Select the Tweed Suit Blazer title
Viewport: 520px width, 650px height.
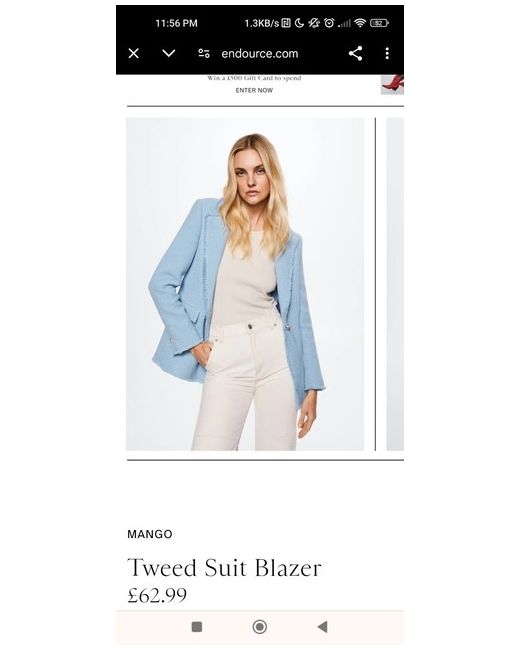pyautogui.click(x=224, y=568)
